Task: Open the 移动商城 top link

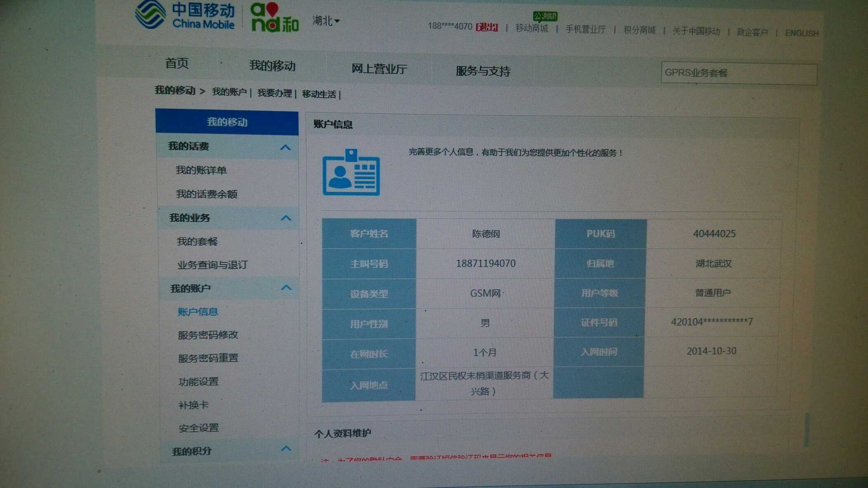Action: point(532,28)
